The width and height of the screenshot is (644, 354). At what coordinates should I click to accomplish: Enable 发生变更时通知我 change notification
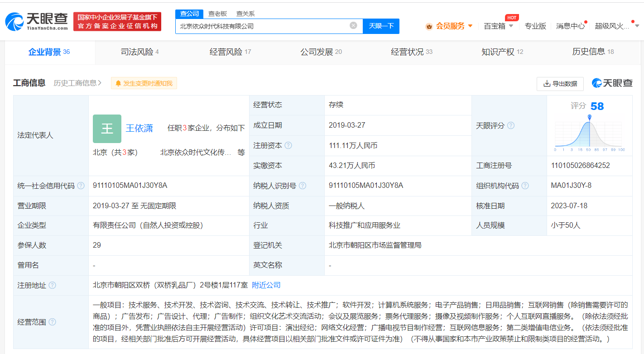144,83
